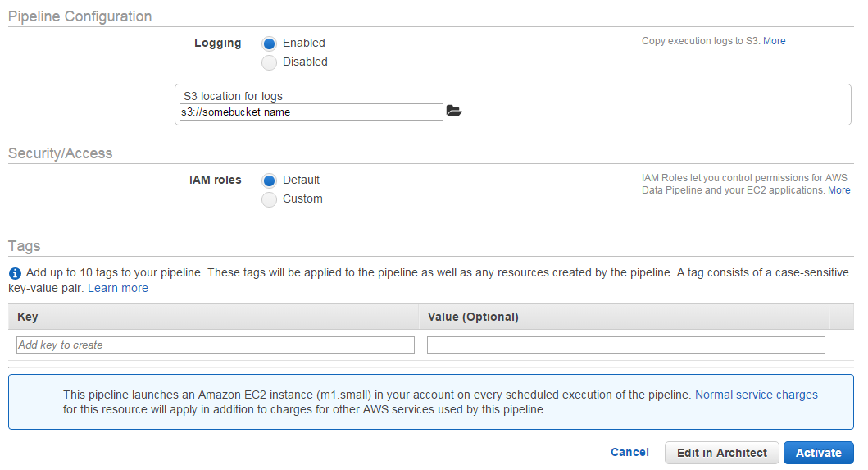
Task: Click the blue info icon under Tags
Action: pyautogui.click(x=15, y=273)
